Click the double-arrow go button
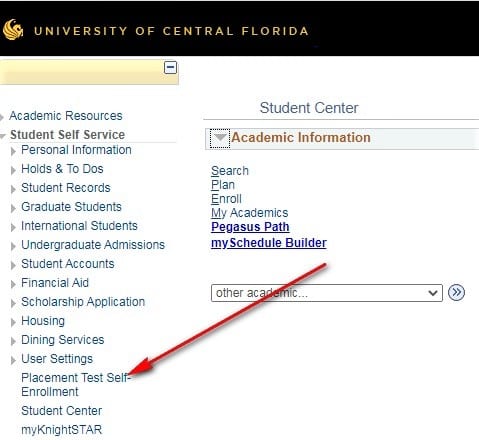The width and height of the screenshot is (479, 440). (x=456, y=293)
